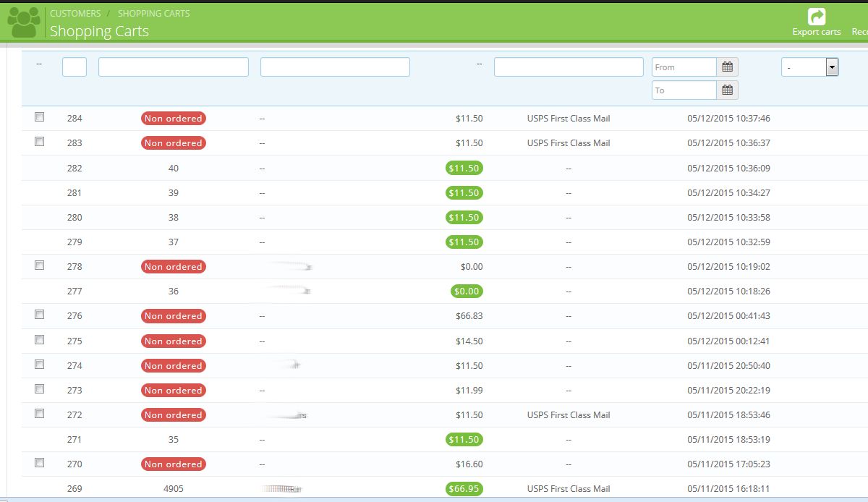Click USPS First Class Mail for cart 269
The width and height of the screenshot is (868, 502).
[x=569, y=489]
